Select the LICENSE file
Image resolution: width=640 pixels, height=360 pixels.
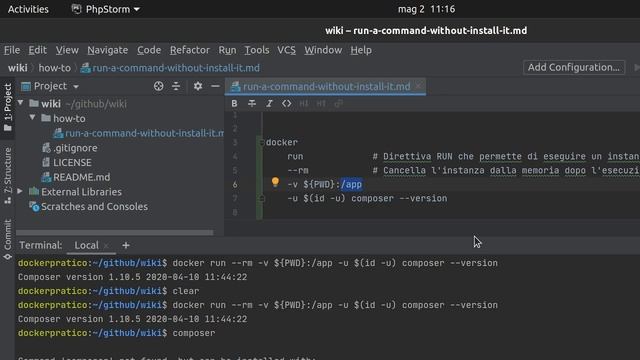click(x=67, y=162)
